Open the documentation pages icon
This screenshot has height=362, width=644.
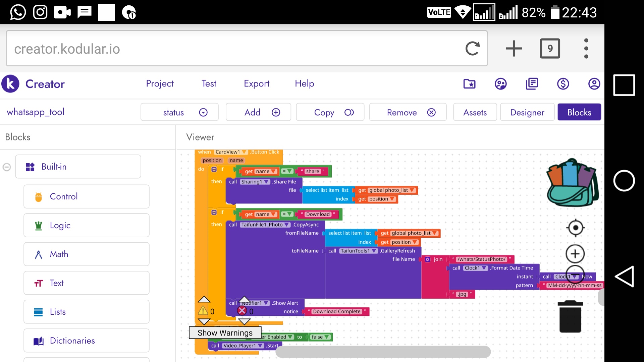532,84
